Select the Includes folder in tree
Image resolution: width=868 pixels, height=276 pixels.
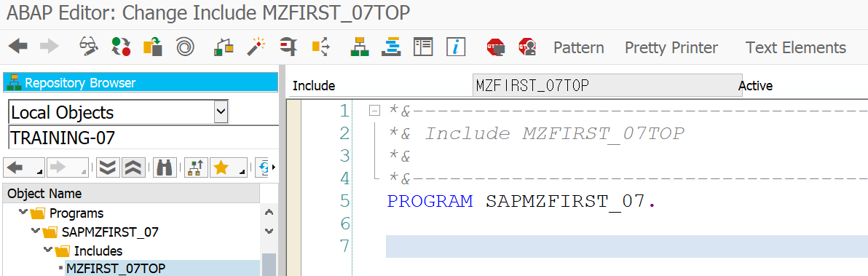[98, 251]
